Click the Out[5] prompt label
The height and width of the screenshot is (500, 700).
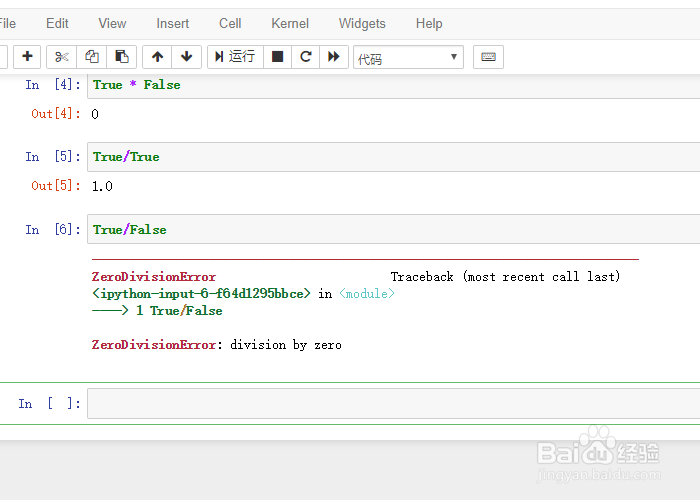point(56,186)
